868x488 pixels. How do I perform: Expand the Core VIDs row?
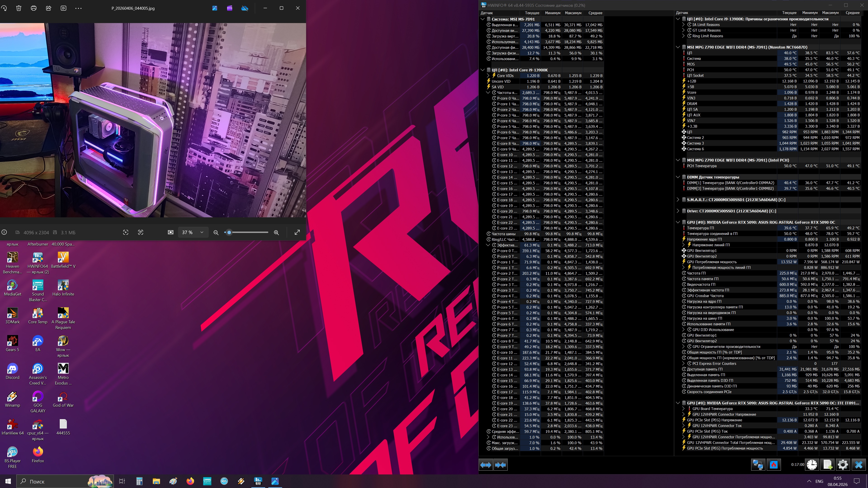[x=488, y=76]
